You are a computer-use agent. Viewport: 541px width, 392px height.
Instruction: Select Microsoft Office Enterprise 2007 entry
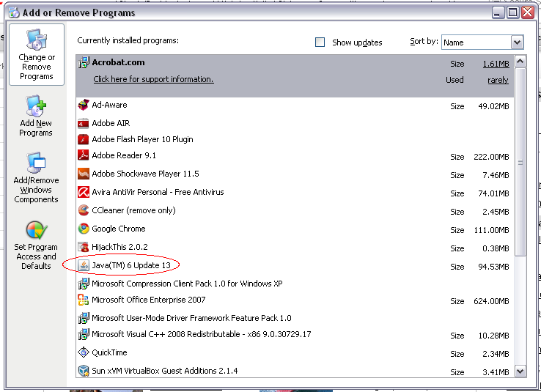(x=149, y=300)
